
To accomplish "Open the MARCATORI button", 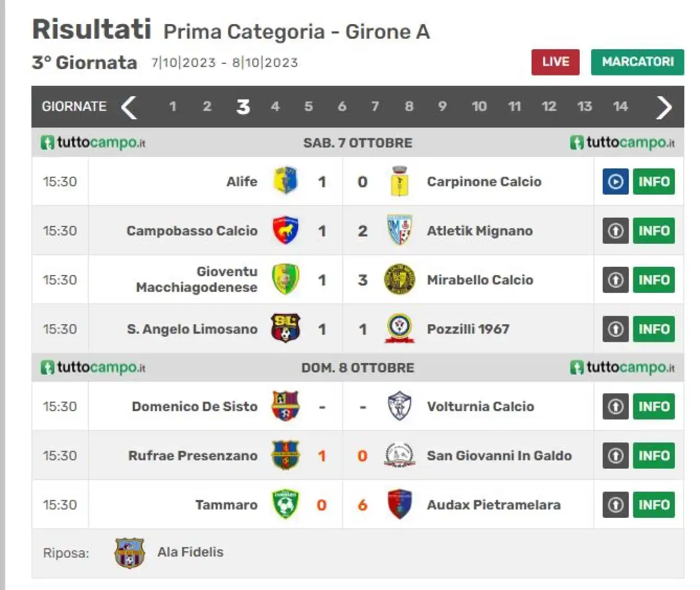I will pyautogui.click(x=637, y=62).
